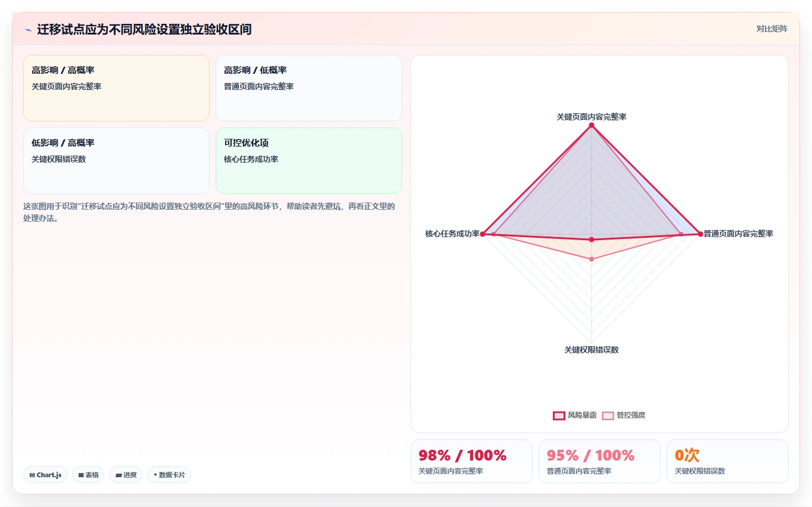Click the 进度 tag chip
Viewport: 812px width, 507px height.
pyautogui.click(x=126, y=475)
